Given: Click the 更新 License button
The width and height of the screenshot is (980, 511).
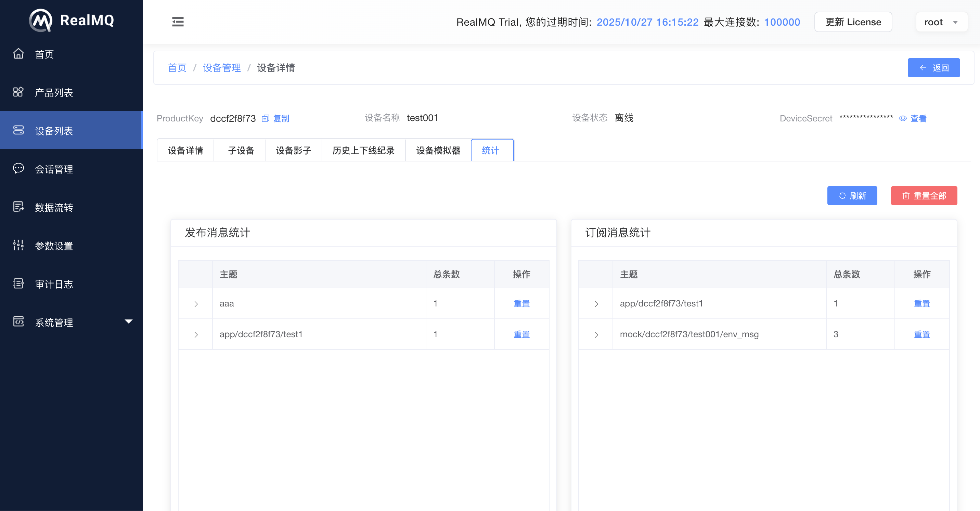Looking at the screenshot, I should (853, 22).
